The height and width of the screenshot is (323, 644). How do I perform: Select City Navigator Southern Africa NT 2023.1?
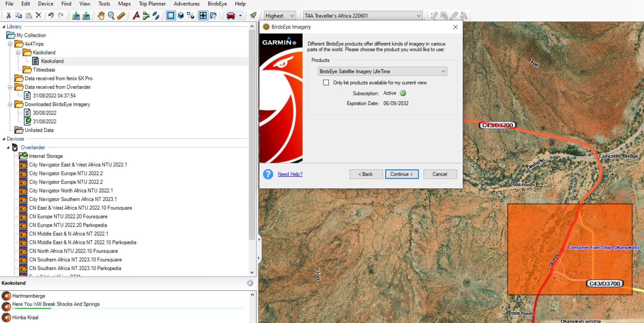coord(73,199)
